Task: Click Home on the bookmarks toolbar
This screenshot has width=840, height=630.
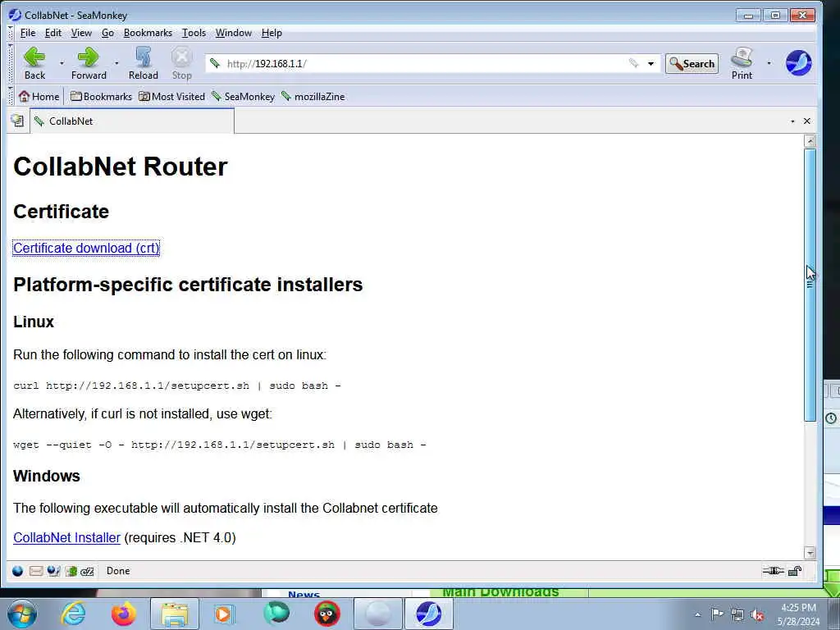Action: 39,97
